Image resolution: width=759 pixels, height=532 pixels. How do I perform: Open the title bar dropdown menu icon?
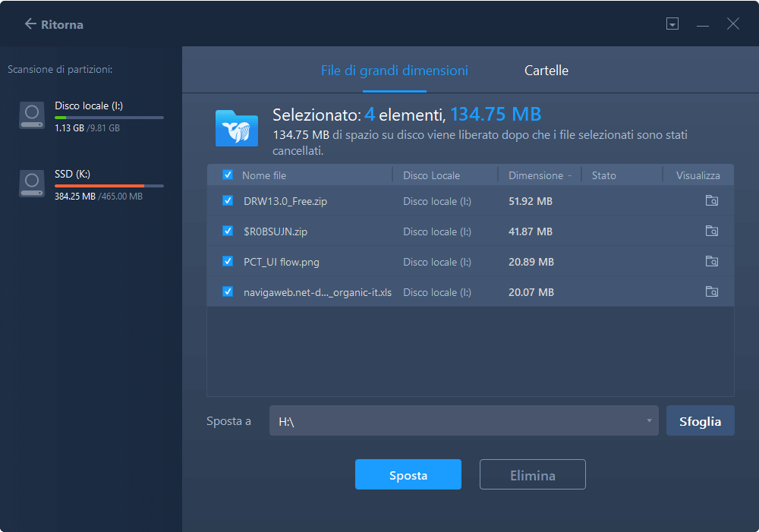tap(672, 24)
